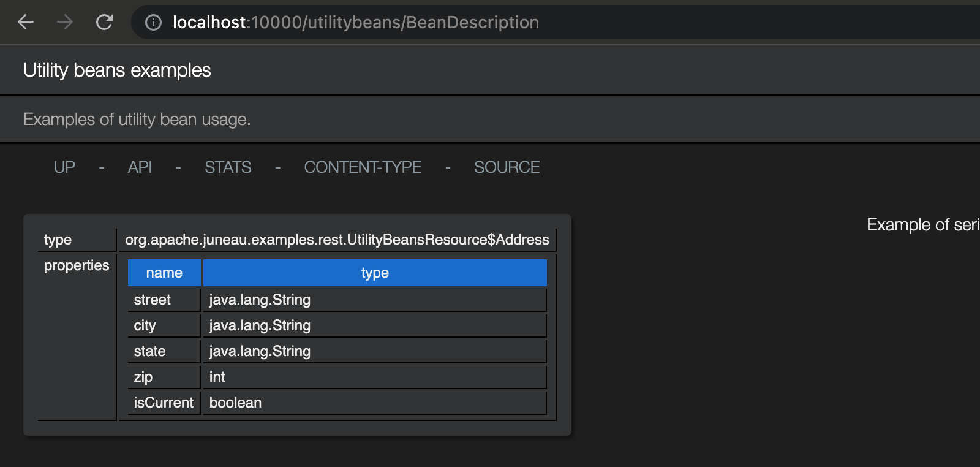
Task: Click the blue 'type' column header
Action: 375,273
